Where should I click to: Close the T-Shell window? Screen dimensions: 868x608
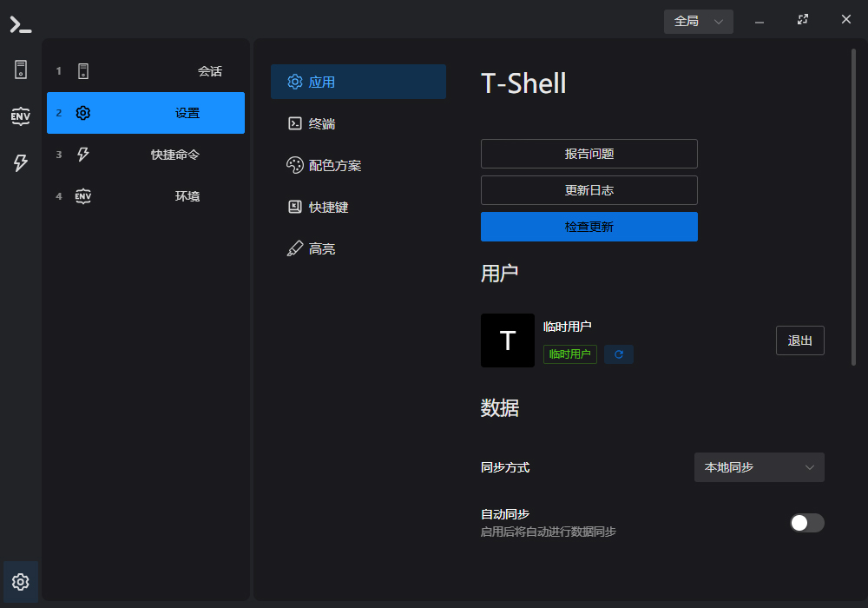click(x=845, y=20)
